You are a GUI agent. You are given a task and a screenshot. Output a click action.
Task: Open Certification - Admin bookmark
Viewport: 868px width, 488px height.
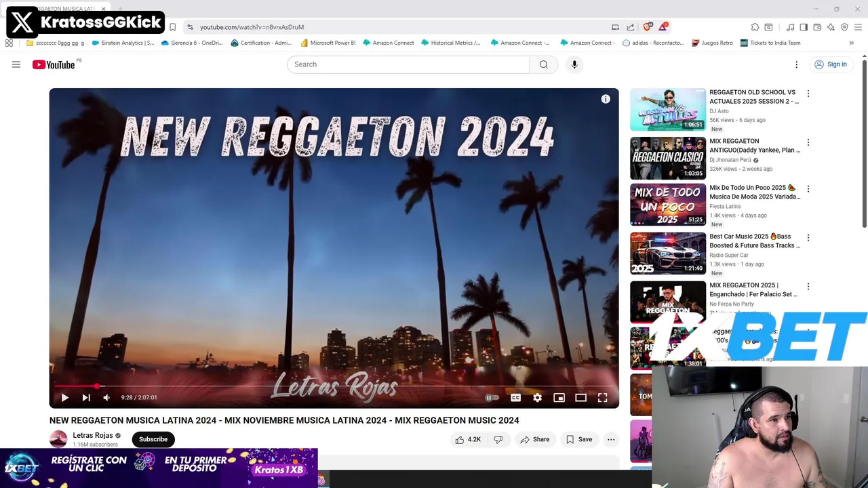coord(261,43)
